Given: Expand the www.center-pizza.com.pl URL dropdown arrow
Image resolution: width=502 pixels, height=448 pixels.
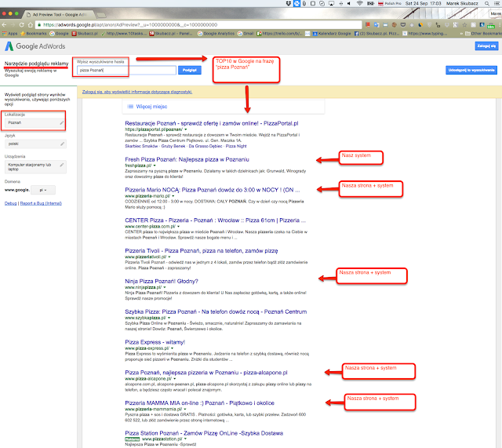Looking at the screenshot, I should (x=178, y=227).
